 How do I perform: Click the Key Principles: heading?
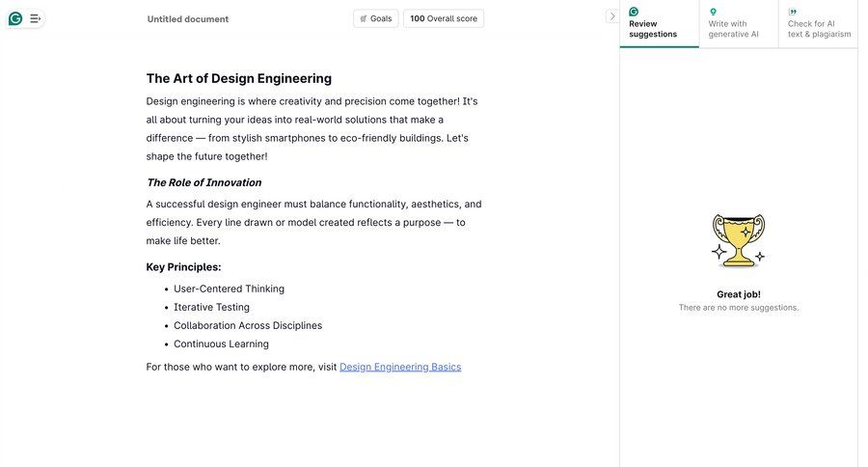[x=183, y=267]
